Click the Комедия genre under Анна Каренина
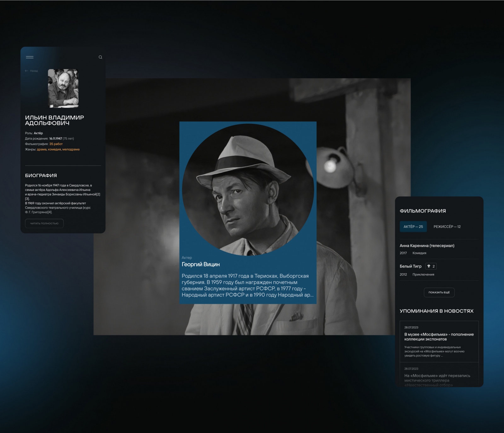 click(x=419, y=253)
